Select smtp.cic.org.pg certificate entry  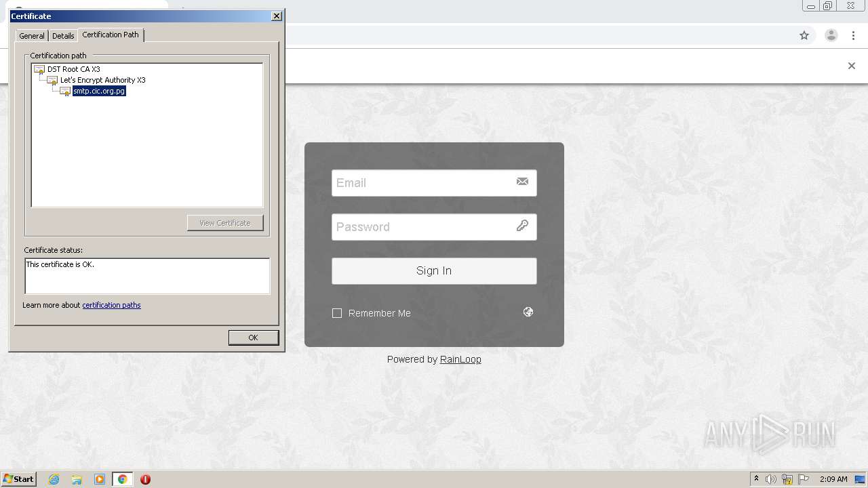[99, 91]
